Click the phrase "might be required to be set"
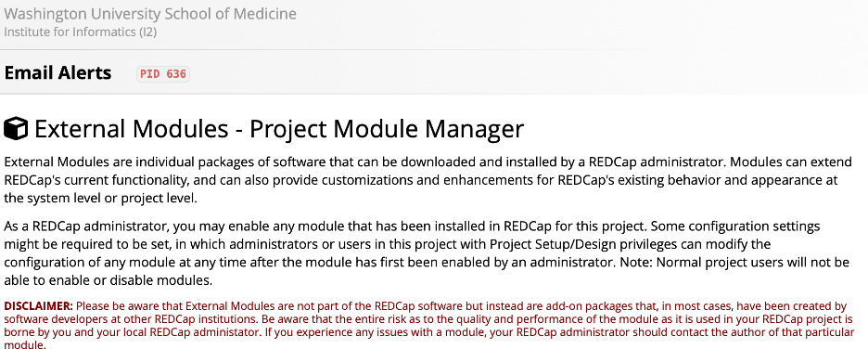The width and height of the screenshot is (868, 362). 73,244
